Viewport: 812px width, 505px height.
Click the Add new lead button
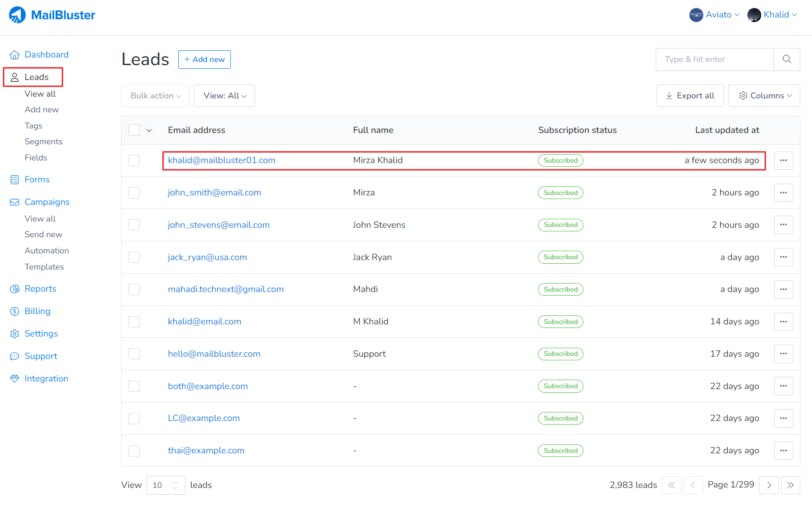[204, 59]
